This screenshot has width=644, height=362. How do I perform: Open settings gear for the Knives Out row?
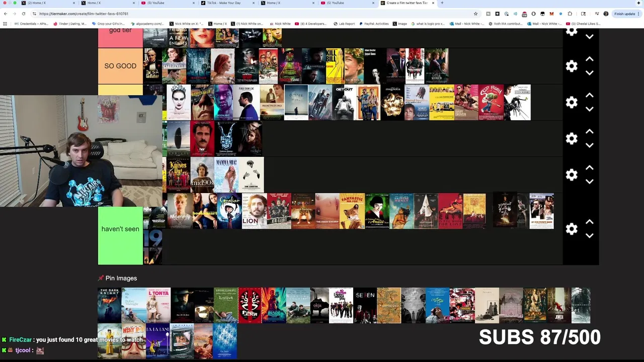[x=572, y=174]
